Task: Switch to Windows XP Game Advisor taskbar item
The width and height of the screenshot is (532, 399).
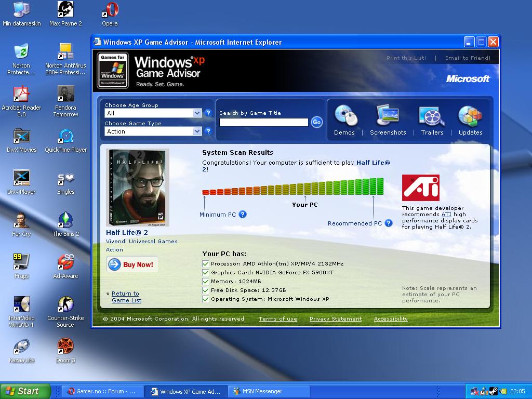Action: click(186, 392)
